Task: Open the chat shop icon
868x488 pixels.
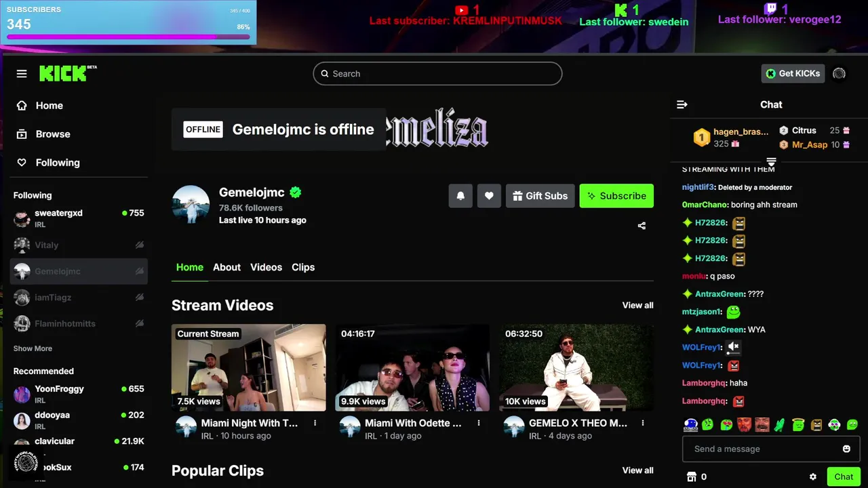Action: click(692, 477)
